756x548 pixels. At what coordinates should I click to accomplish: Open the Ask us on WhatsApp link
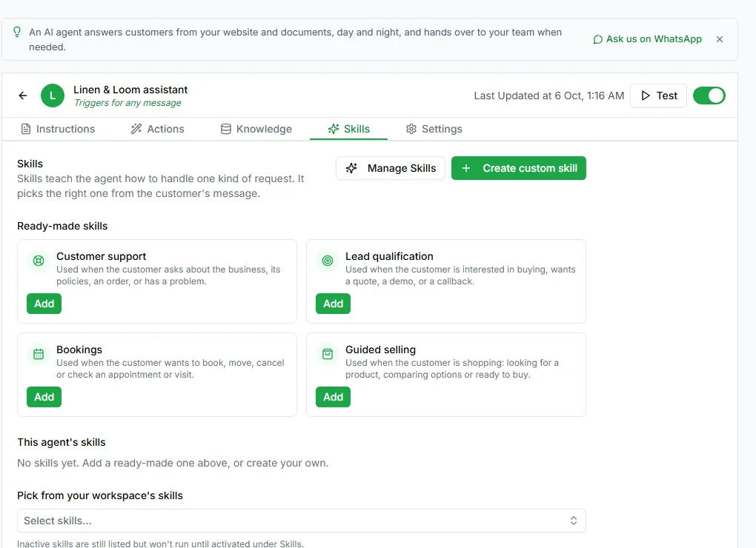(x=648, y=39)
